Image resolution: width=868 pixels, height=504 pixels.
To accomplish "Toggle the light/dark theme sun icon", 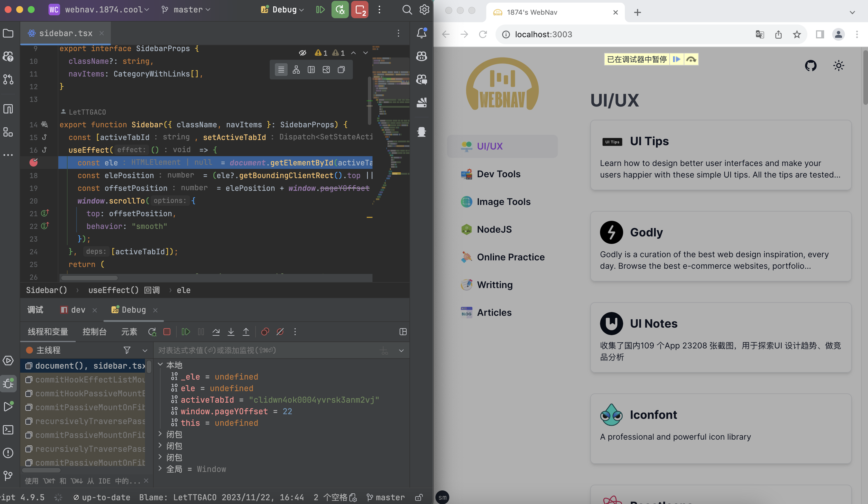I will [838, 66].
